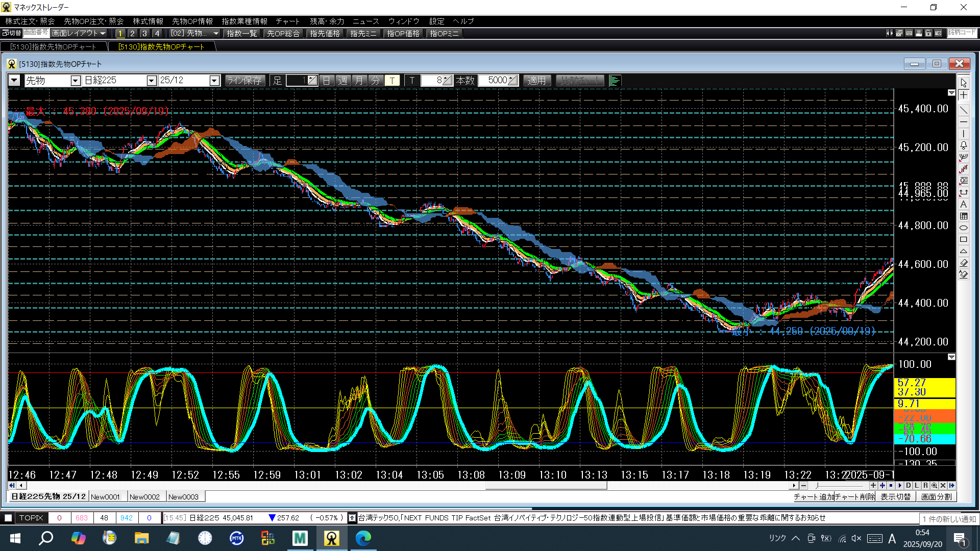Click the 適用 apply button
The width and height of the screenshot is (980, 551).
point(536,81)
